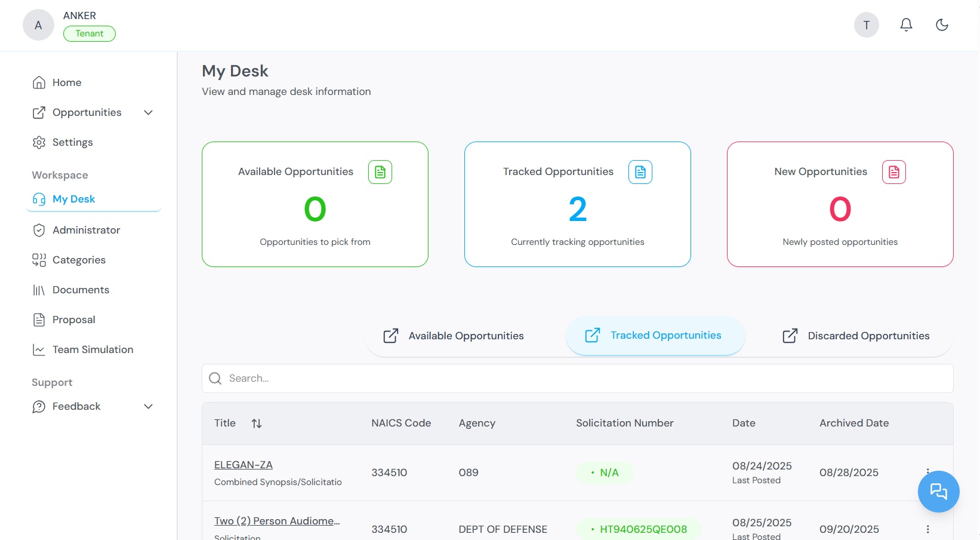This screenshot has width=980, height=540.
Task: Click the NAICS Code column header
Action: click(401, 423)
